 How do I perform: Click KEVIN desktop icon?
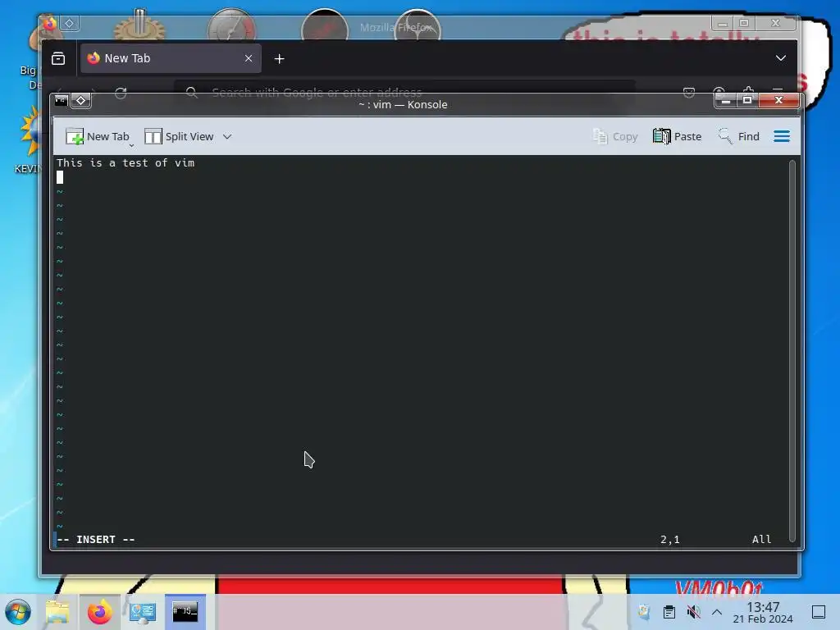click(x=29, y=141)
